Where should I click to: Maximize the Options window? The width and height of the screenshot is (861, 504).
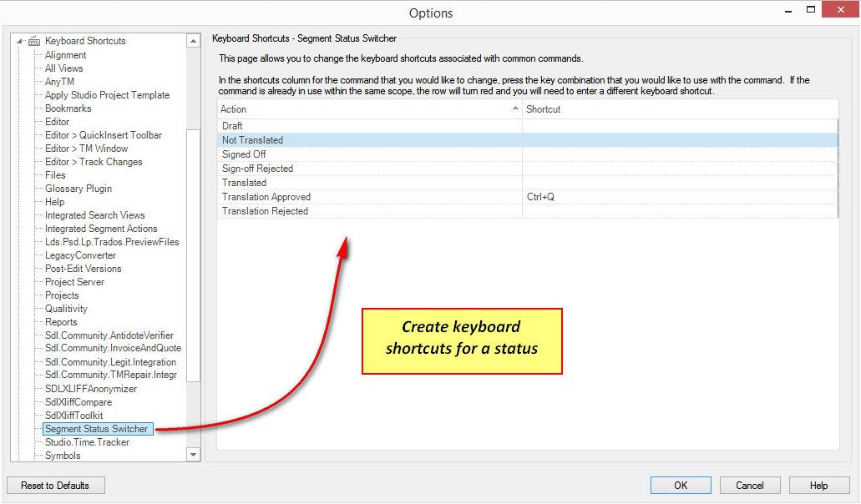[811, 9]
